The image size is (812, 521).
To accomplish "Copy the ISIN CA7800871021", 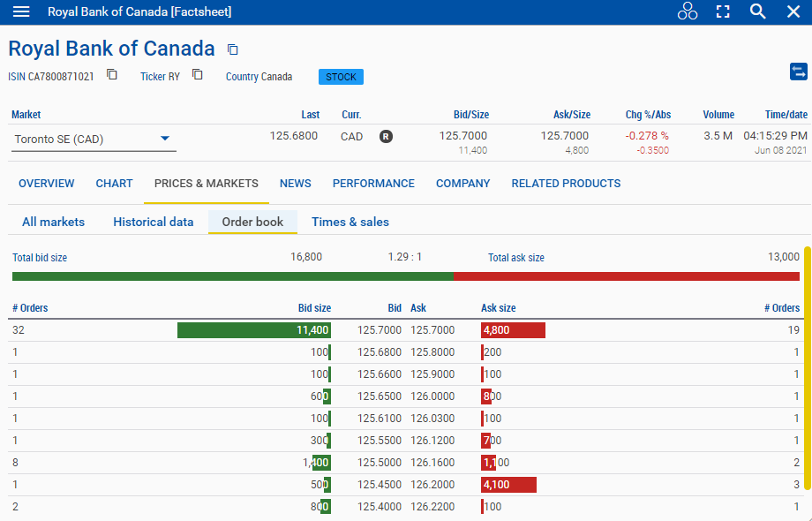I will click(x=112, y=74).
